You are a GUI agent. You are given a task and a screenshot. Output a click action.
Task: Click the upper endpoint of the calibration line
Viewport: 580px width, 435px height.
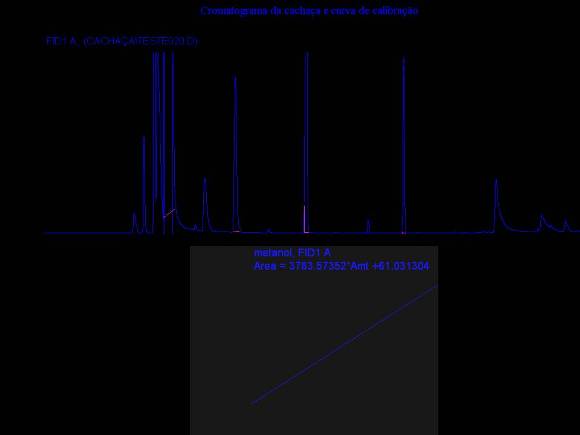(436, 286)
